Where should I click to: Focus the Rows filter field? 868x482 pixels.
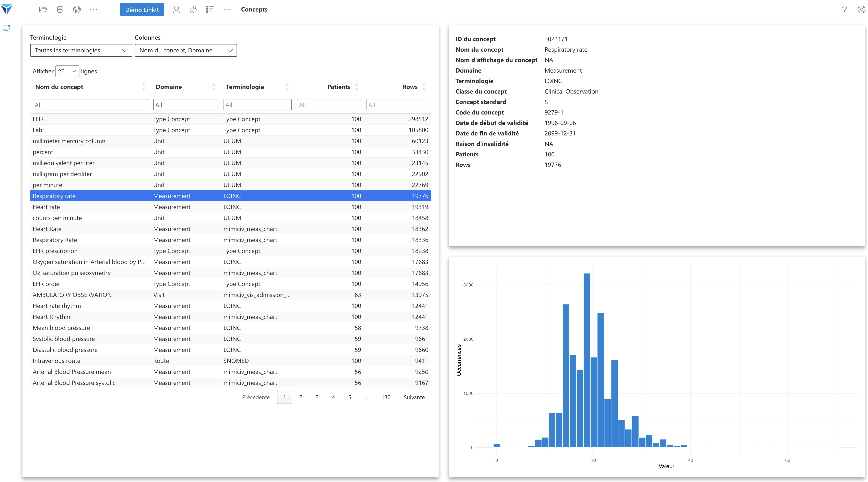coord(397,105)
